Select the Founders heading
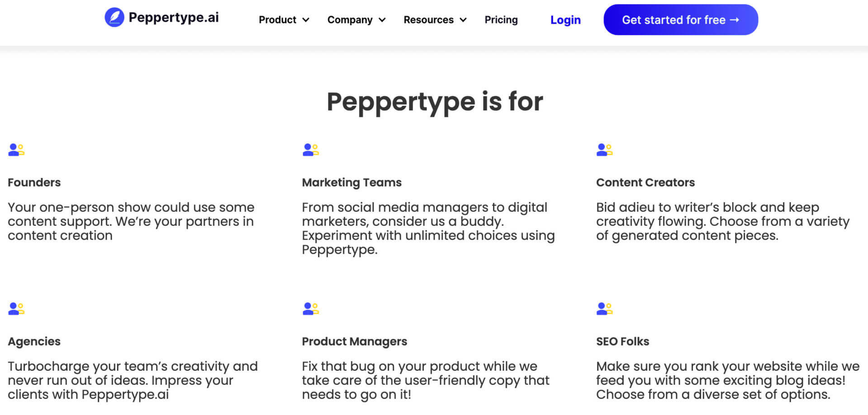Viewport: 868px width, 415px height. (34, 182)
